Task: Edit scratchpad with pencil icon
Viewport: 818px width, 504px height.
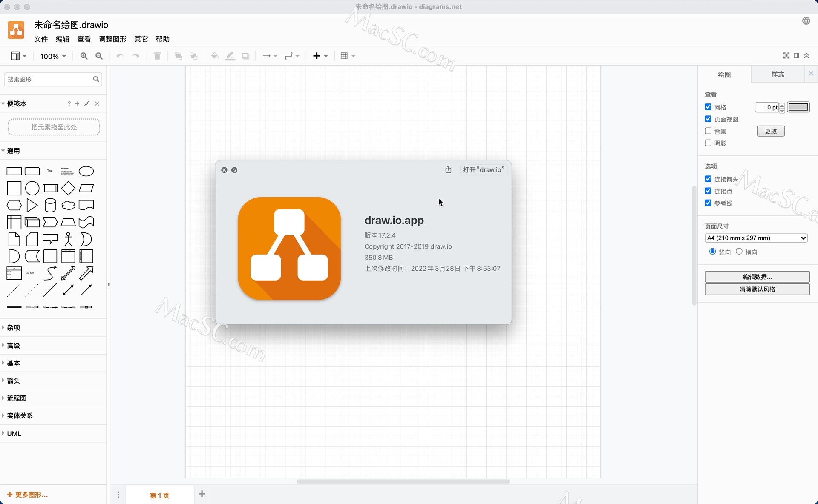Action: tap(87, 103)
